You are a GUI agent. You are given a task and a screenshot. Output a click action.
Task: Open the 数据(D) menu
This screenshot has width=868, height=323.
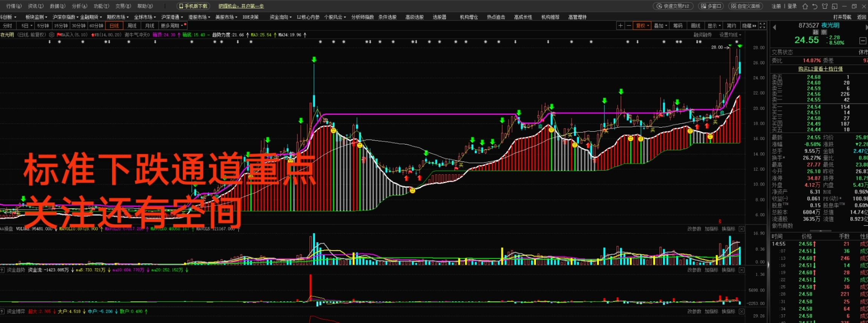point(58,6)
